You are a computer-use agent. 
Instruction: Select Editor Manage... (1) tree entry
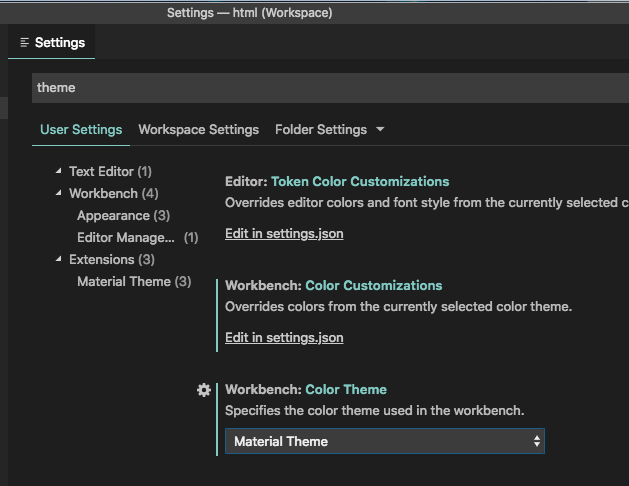138,238
